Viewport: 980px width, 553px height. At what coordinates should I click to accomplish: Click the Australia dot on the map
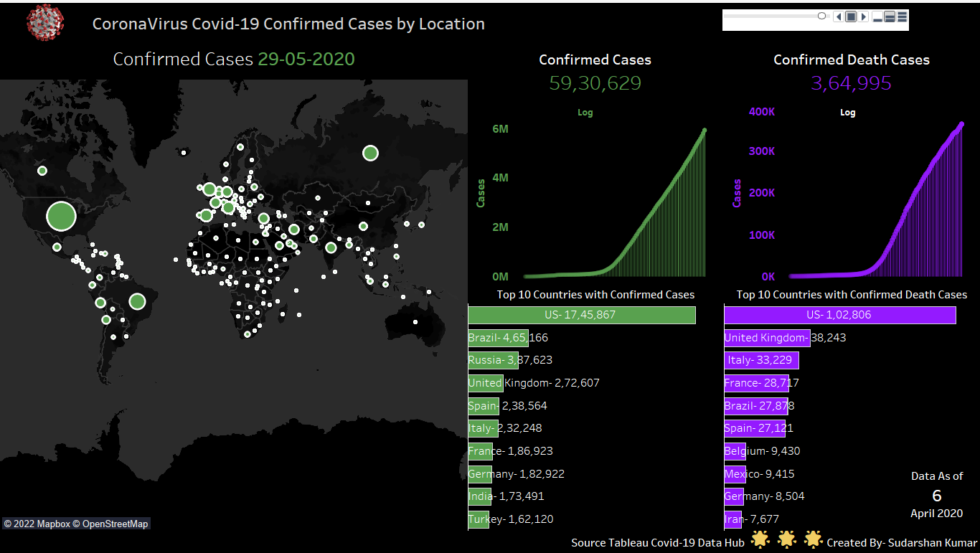[415, 322]
